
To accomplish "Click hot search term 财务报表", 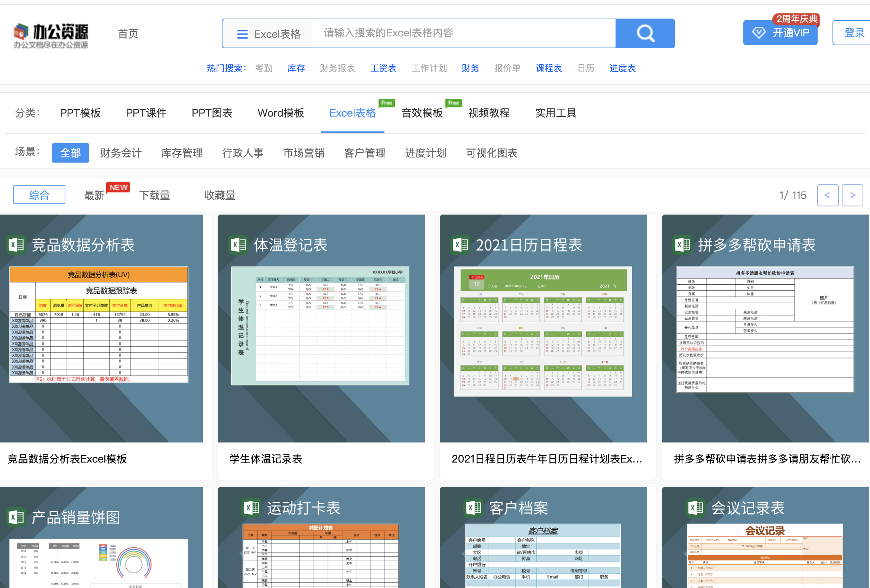I will point(337,68).
